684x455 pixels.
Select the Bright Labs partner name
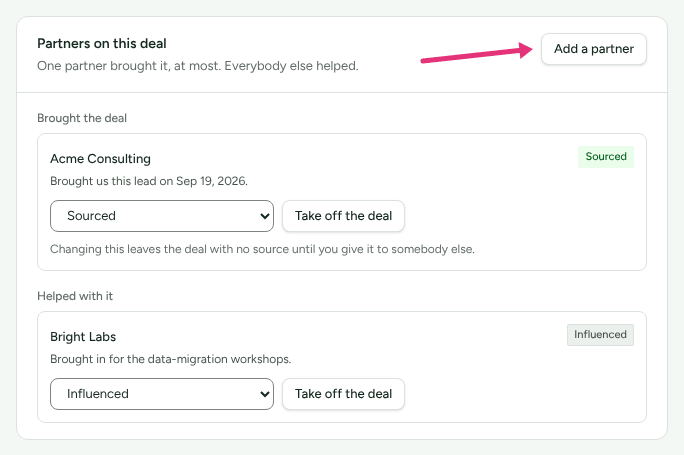coord(83,337)
